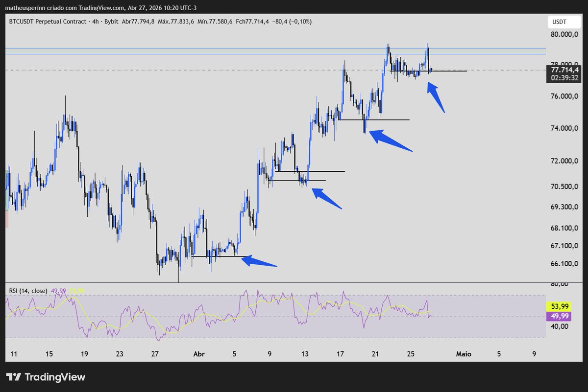Click the 68.100,0 price axis label
The width and height of the screenshot is (588, 392).
point(563,228)
